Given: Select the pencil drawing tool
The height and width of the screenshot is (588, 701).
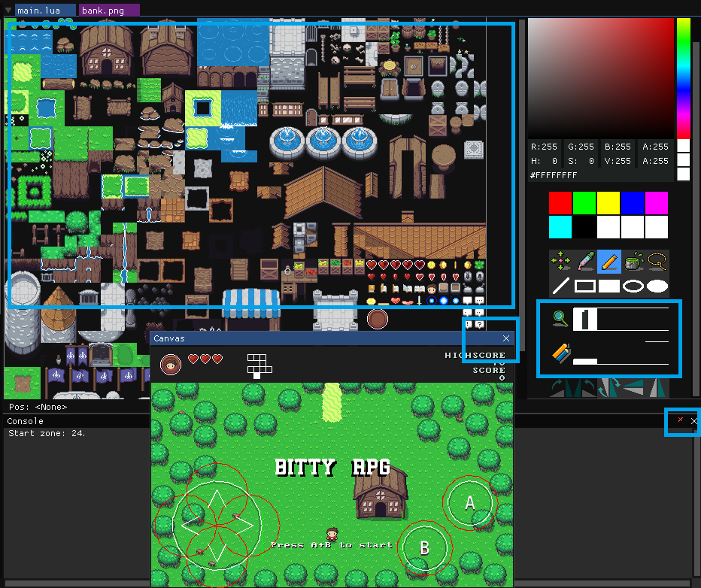Looking at the screenshot, I should pyautogui.click(x=609, y=261).
